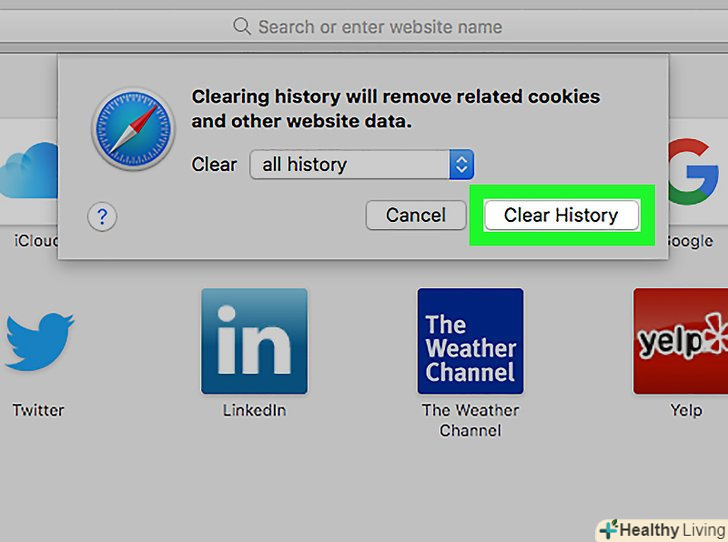The image size is (728, 542).
Task: Open the Twitter bird favorite icon
Action: [39, 341]
